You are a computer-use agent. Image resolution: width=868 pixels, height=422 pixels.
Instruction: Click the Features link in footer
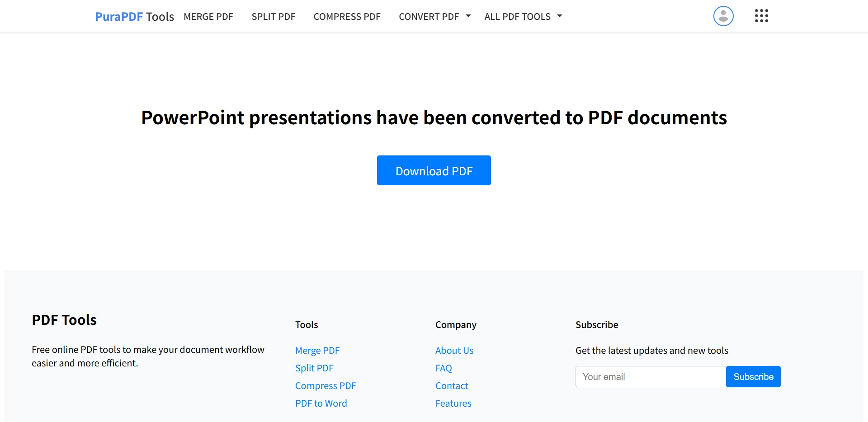click(453, 403)
